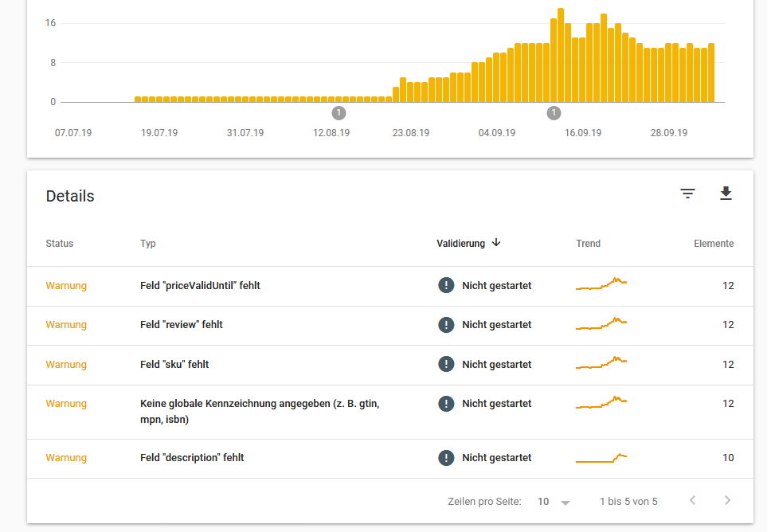This screenshot has height=532, width=767.
Task: Go to previous page arrow
Action: click(692, 501)
